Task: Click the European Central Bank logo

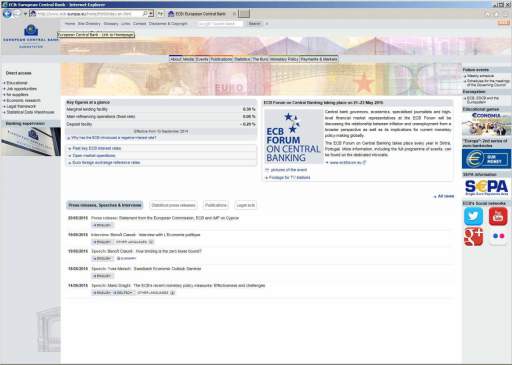Action: [31, 35]
